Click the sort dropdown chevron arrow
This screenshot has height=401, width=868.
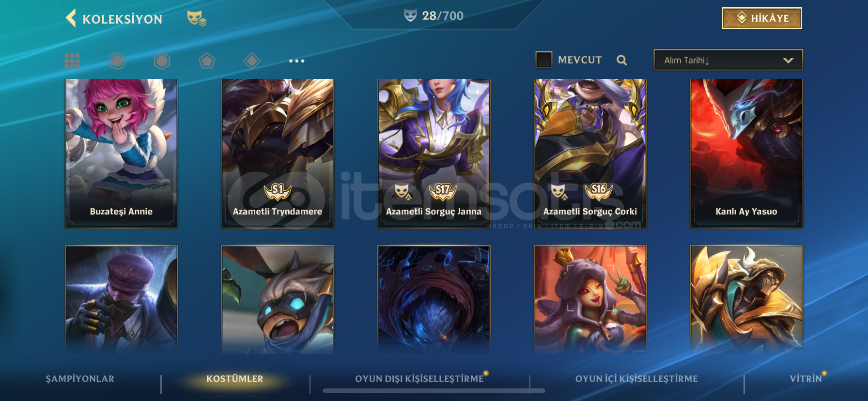click(x=788, y=61)
